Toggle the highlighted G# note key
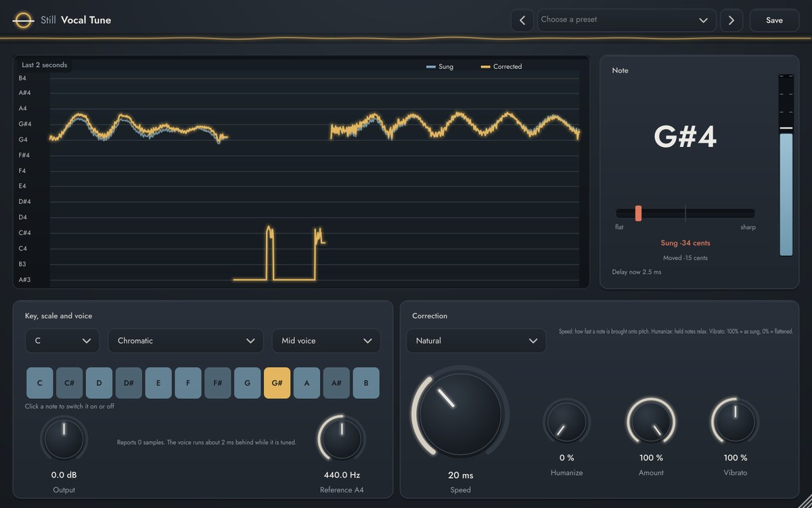The image size is (812, 508). click(277, 383)
